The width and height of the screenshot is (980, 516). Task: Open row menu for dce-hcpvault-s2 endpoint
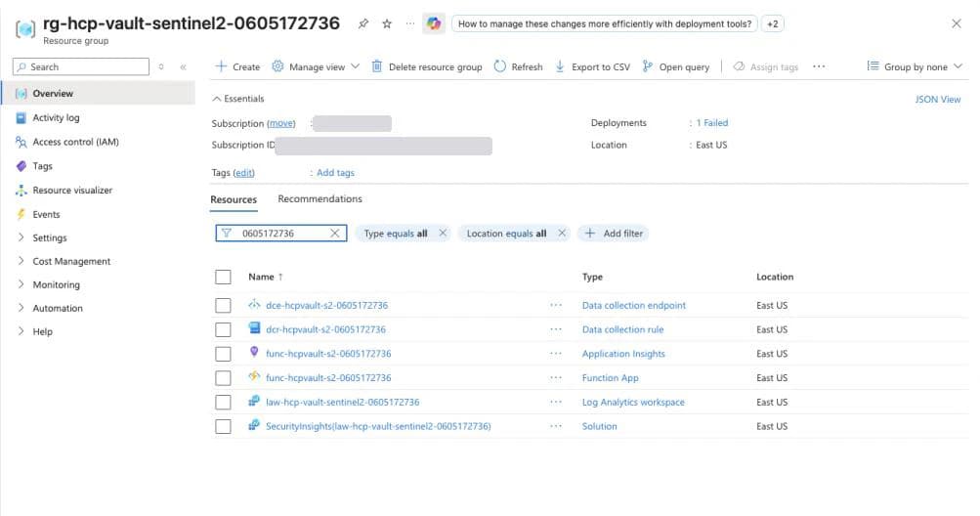click(x=556, y=305)
